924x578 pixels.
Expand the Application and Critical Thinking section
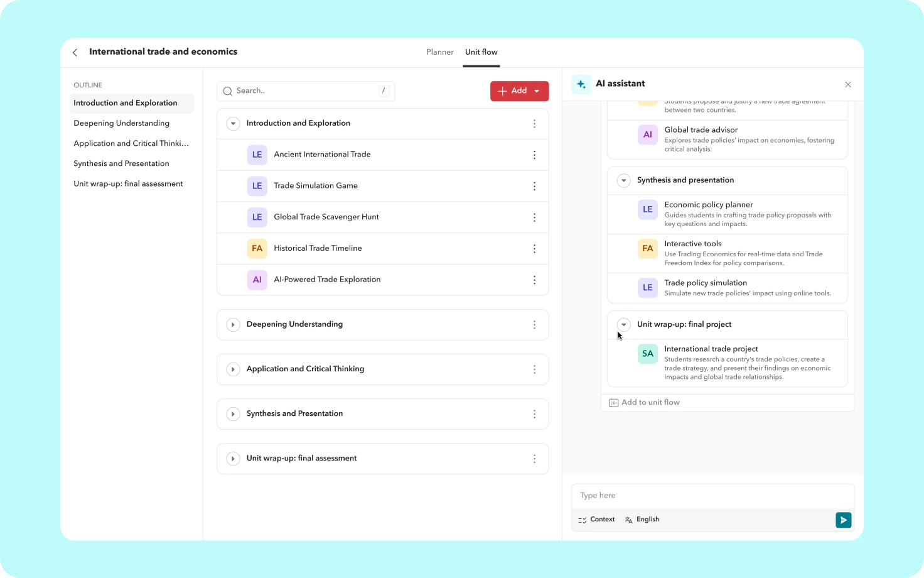click(x=233, y=369)
